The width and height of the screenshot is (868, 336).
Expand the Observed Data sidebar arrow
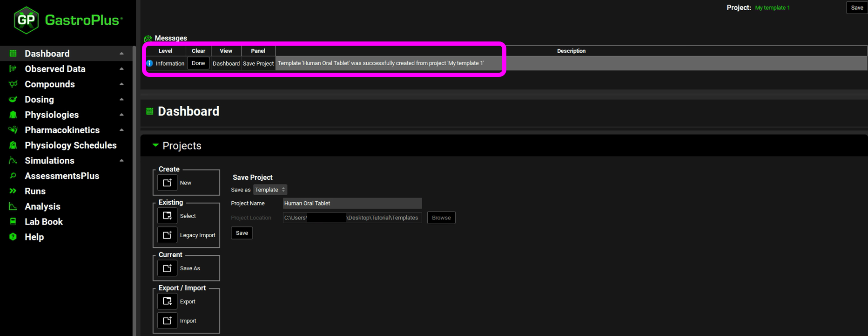[x=121, y=69]
